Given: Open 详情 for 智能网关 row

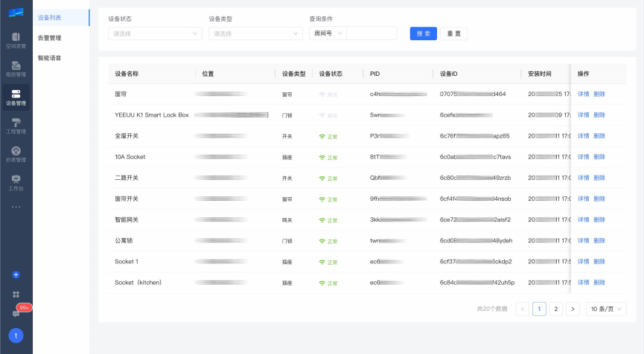Looking at the screenshot, I should pos(583,219).
